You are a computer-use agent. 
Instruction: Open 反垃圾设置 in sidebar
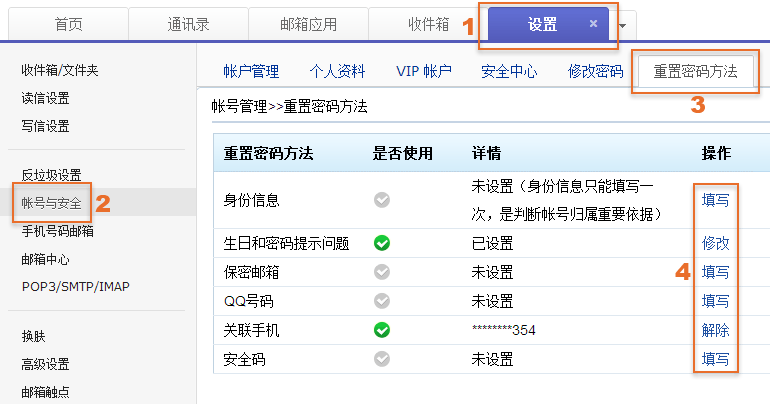[51, 175]
